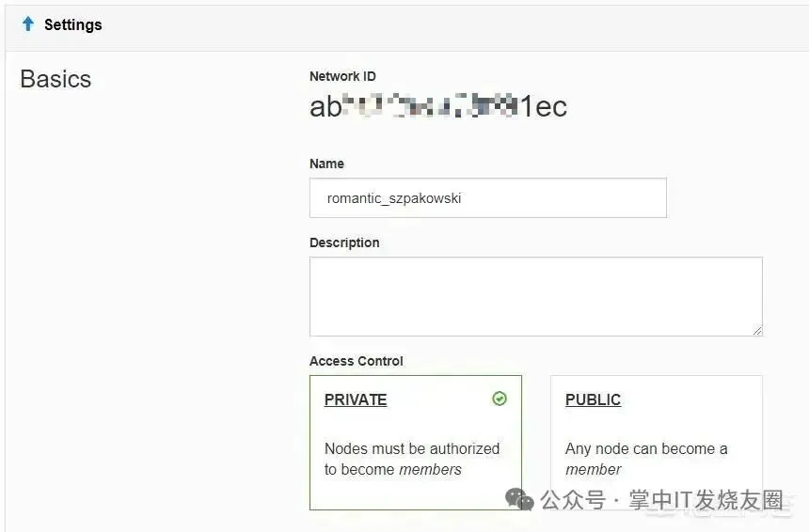The height and width of the screenshot is (532, 809).
Task: Click the blue up arrow beside Settings
Action: tap(28, 24)
